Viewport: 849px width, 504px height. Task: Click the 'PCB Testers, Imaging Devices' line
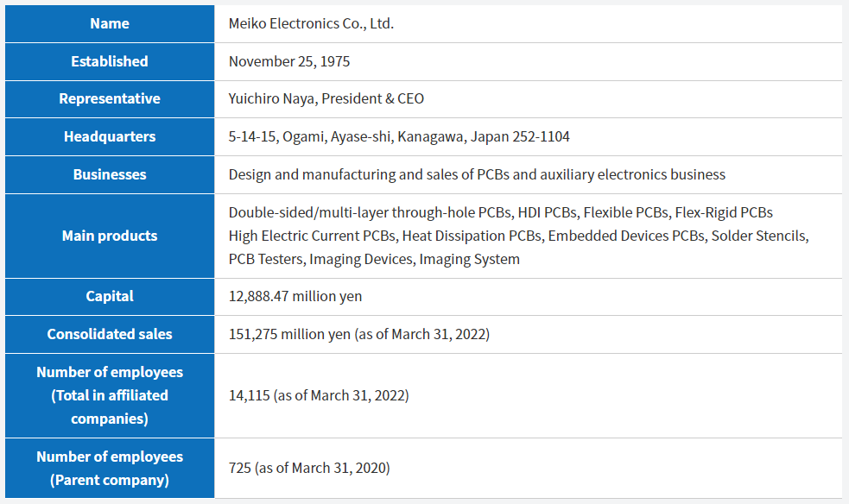(x=374, y=259)
